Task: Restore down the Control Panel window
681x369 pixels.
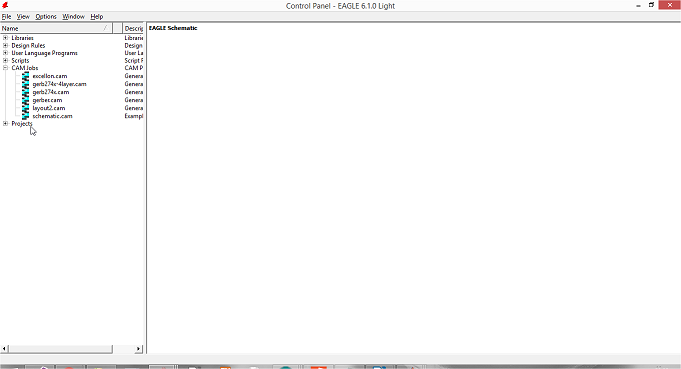Action: tap(651, 5)
